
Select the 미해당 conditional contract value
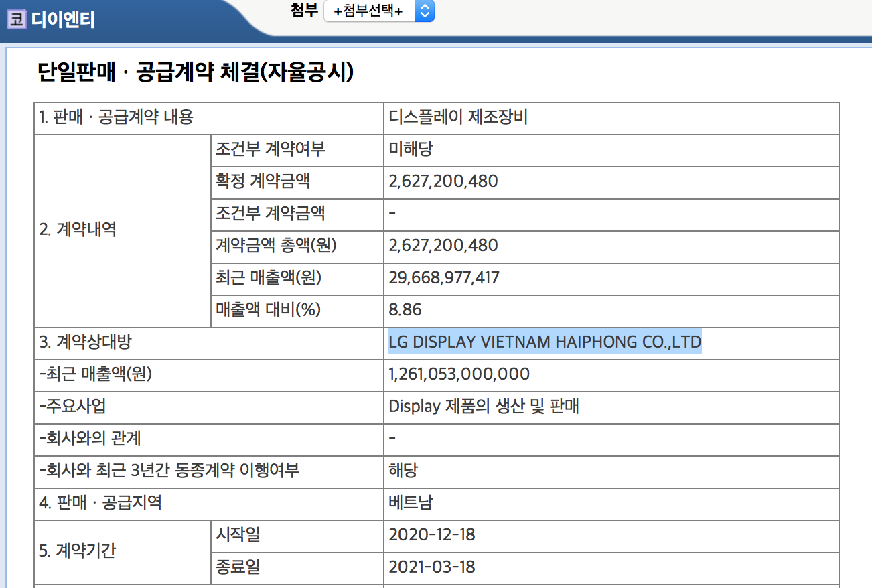tap(411, 149)
